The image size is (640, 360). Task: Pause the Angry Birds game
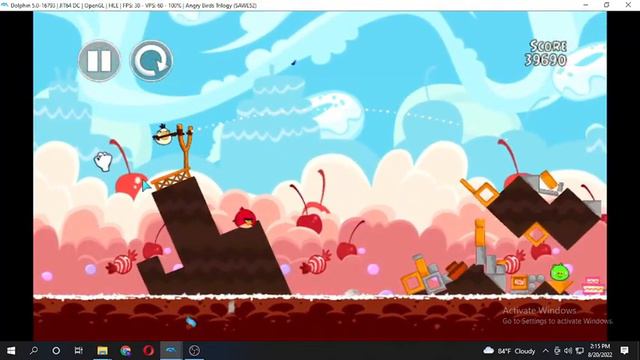pos(99,61)
